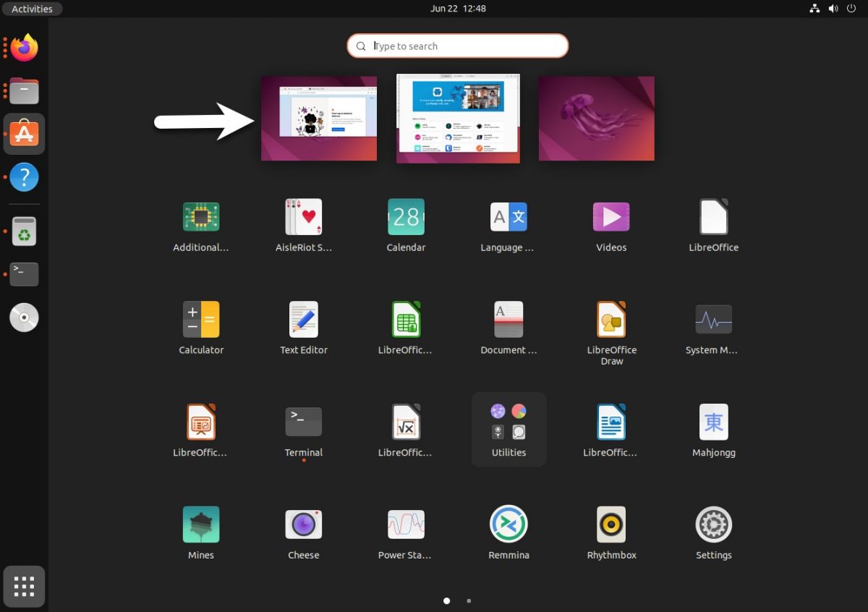The width and height of the screenshot is (868, 612).
Task: Open Help from the dock
Action: coord(24,177)
